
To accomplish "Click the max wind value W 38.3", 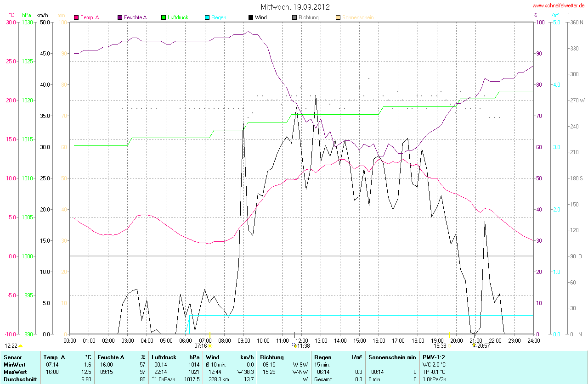I will 245,372.
